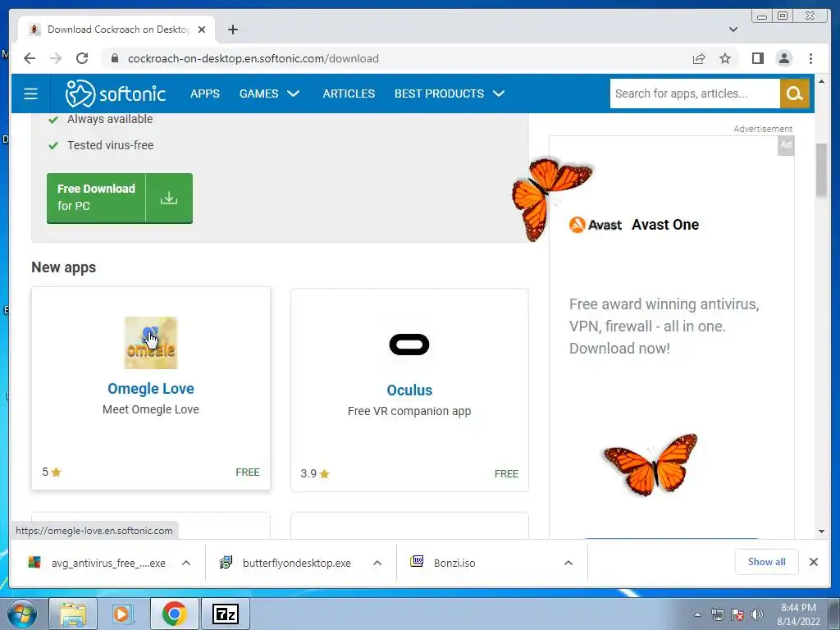Click the Avast ad text 'Download now!'

(619, 348)
